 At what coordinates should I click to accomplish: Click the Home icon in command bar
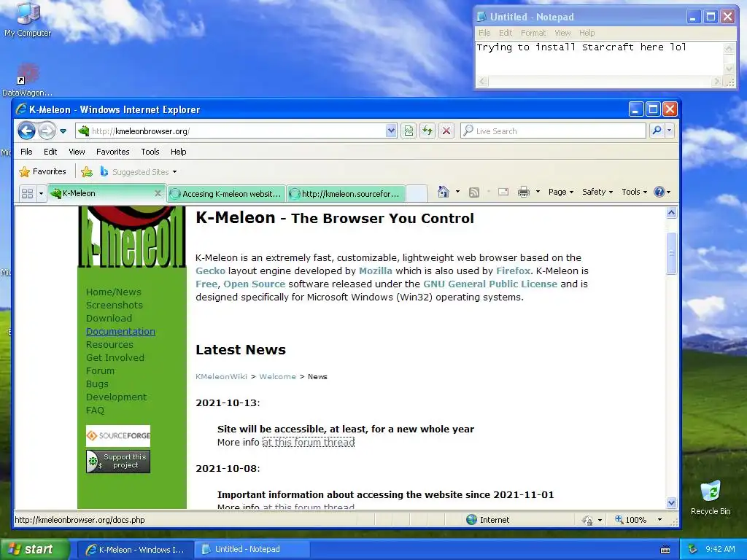[x=443, y=192]
